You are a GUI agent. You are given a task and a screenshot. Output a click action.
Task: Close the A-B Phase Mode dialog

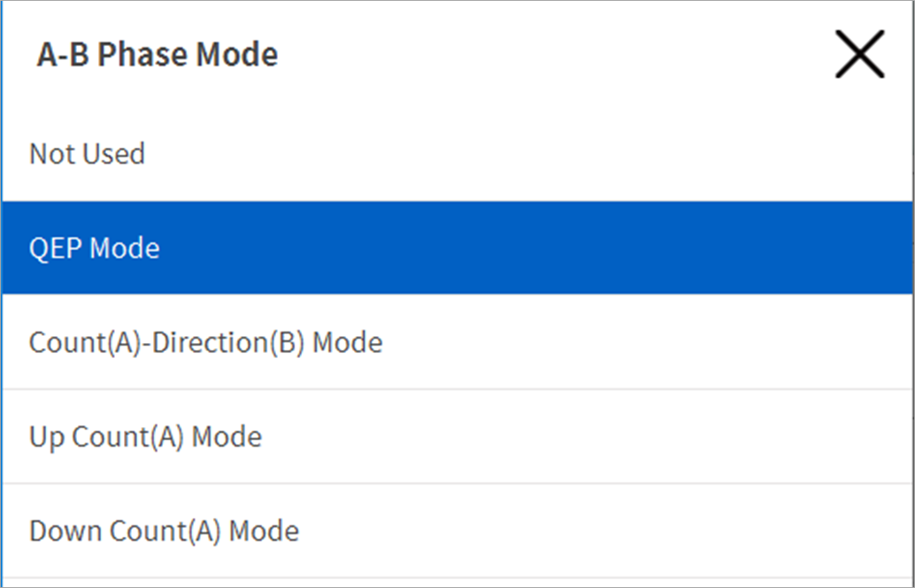point(859,55)
